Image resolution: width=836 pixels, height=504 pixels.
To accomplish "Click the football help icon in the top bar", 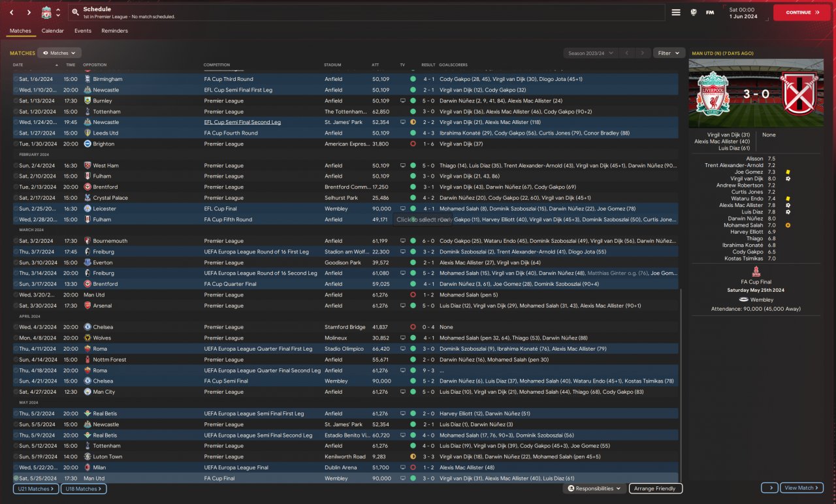I will 693,12.
